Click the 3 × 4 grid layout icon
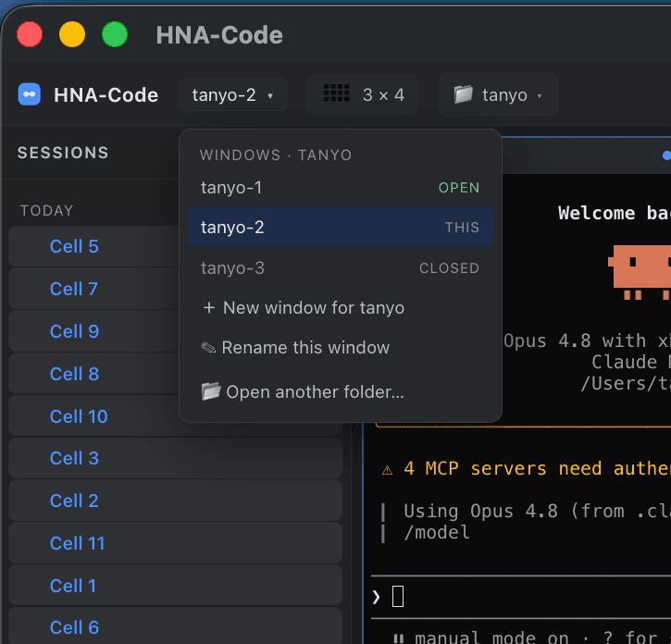671x644 pixels. 336,93
